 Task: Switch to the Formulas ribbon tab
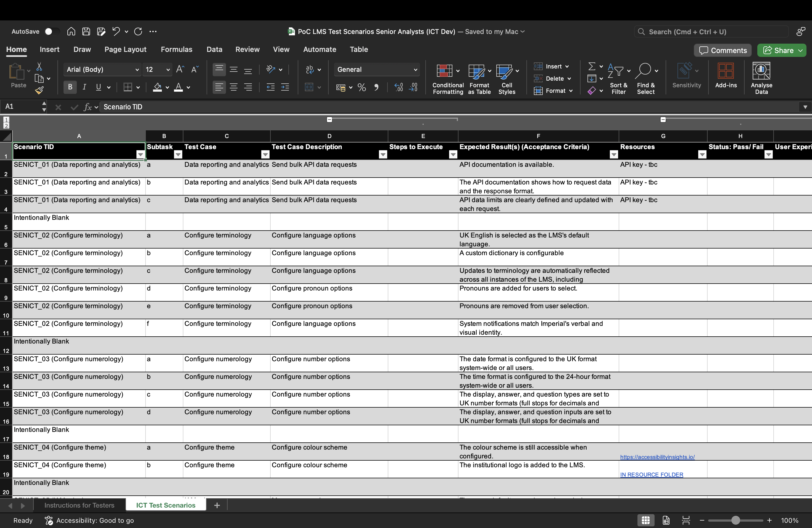176,49
